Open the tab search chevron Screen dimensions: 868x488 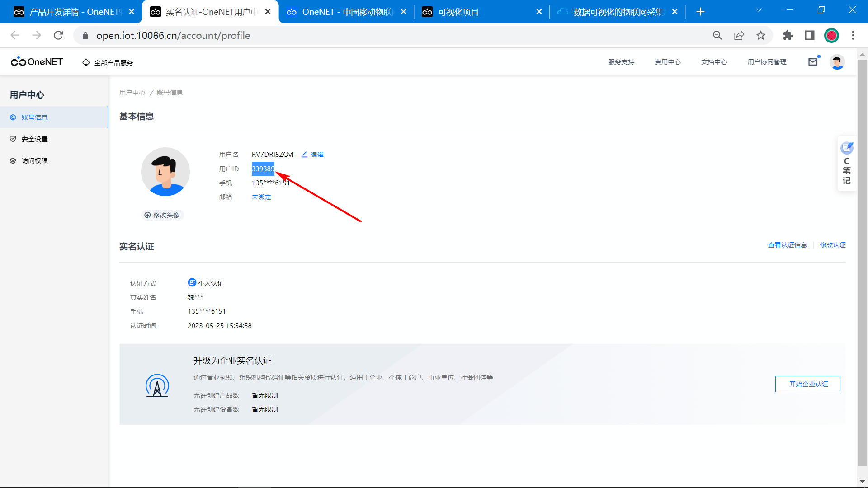click(x=759, y=10)
